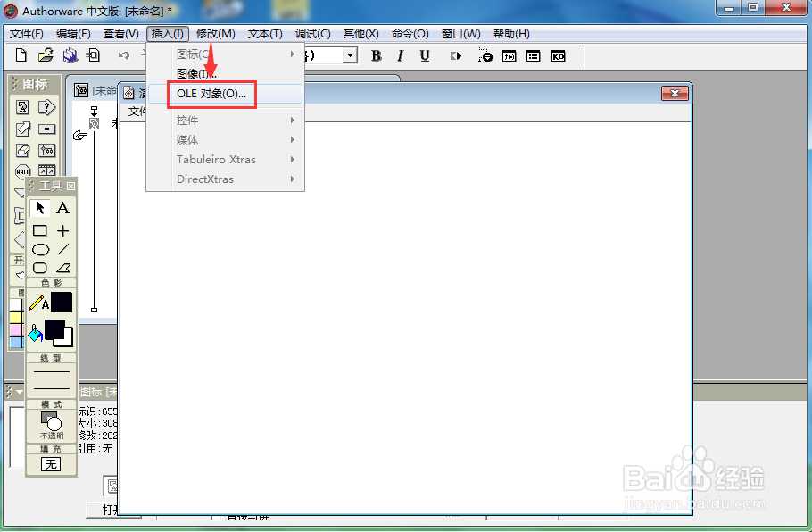Click the open 插入(I) menu header
The width and height of the screenshot is (812, 532).
167,34
